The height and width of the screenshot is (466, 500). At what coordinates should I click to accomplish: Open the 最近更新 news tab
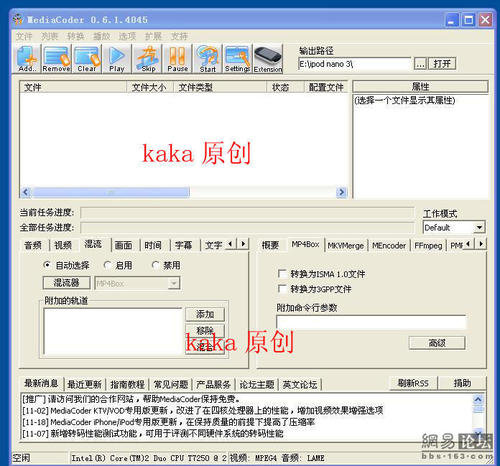[x=84, y=384]
